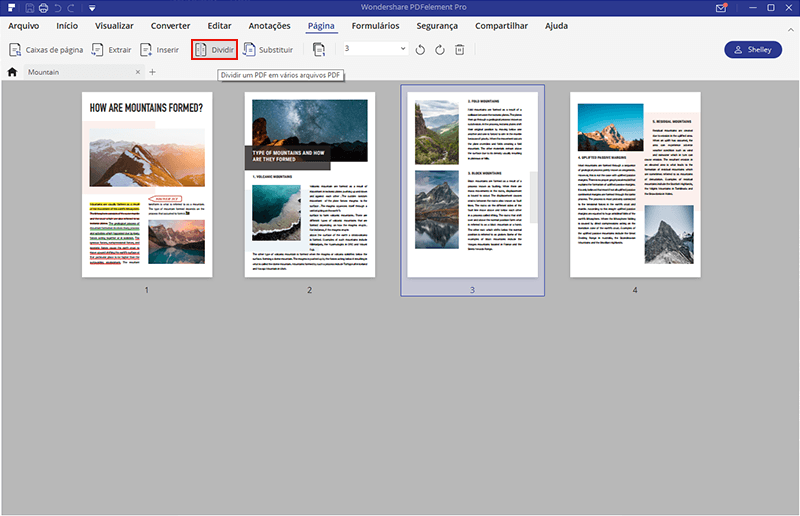Switch to the Início tab

point(67,26)
